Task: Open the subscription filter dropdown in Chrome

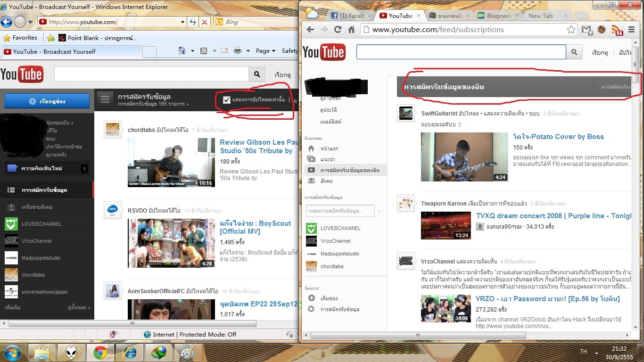Action: pos(379,211)
